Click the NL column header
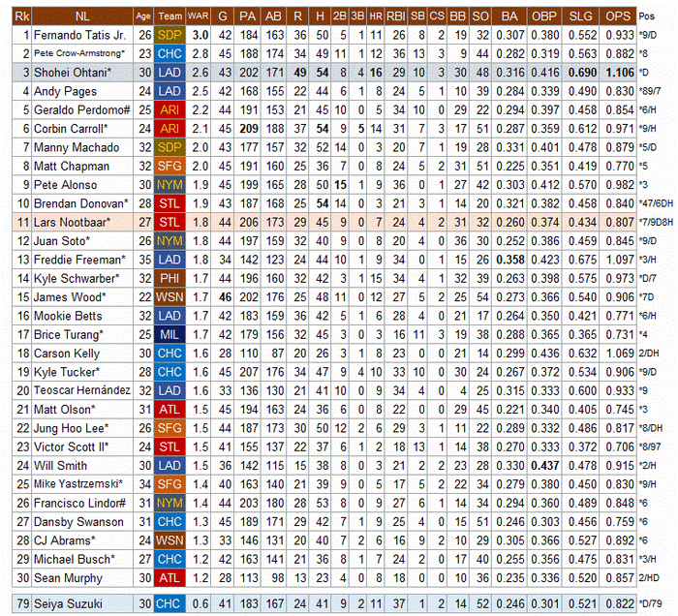 (x=82, y=16)
